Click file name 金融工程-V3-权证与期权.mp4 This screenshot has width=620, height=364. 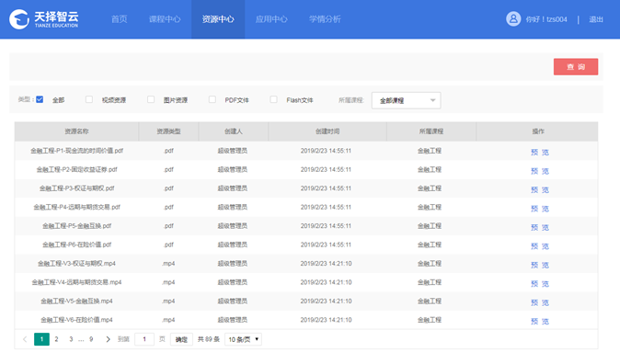(x=76, y=263)
